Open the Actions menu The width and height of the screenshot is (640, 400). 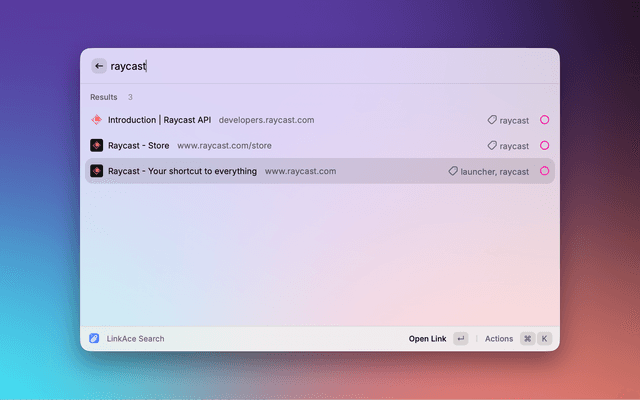tap(499, 339)
